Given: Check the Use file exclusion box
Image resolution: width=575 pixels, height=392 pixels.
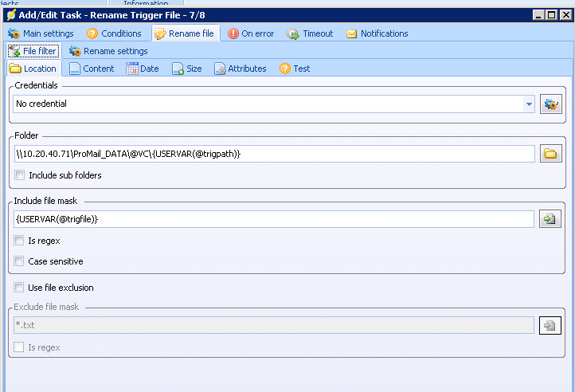Looking at the screenshot, I should pos(20,288).
